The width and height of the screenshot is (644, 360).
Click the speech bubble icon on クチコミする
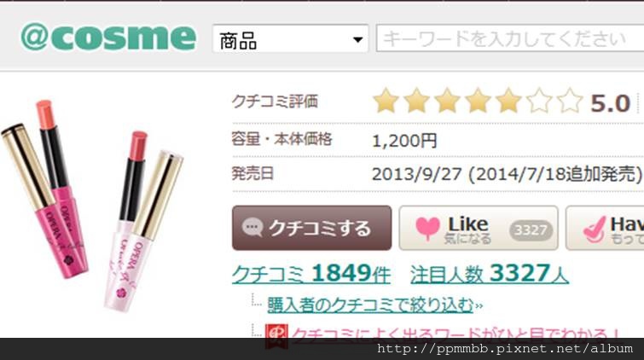click(252, 228)
